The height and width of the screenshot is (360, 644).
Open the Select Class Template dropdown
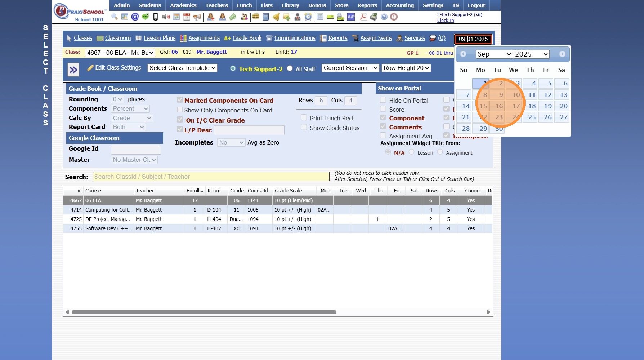182,68
